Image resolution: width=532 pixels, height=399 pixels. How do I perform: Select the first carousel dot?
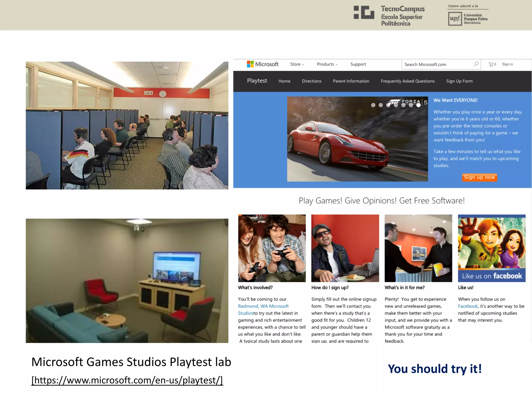pyautogui.click(x=373, y=105)
